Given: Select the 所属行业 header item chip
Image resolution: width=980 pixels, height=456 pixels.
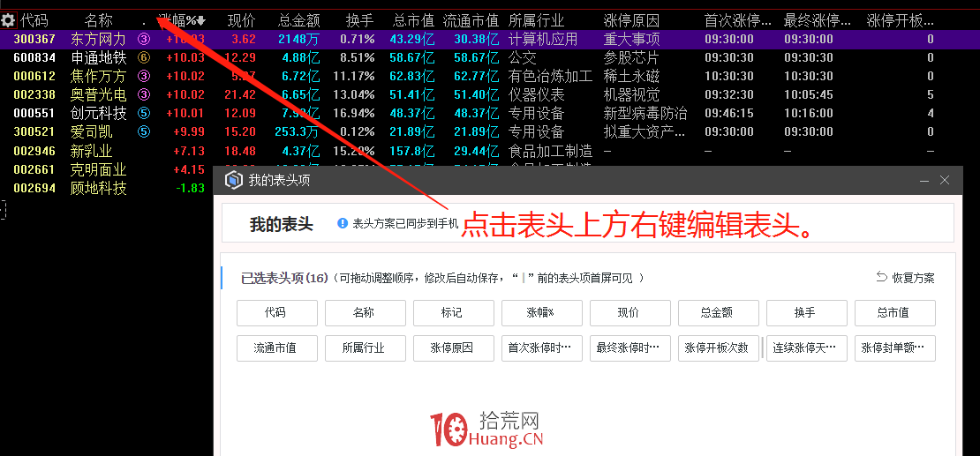Looking at the screenshot, I should 365,348.
